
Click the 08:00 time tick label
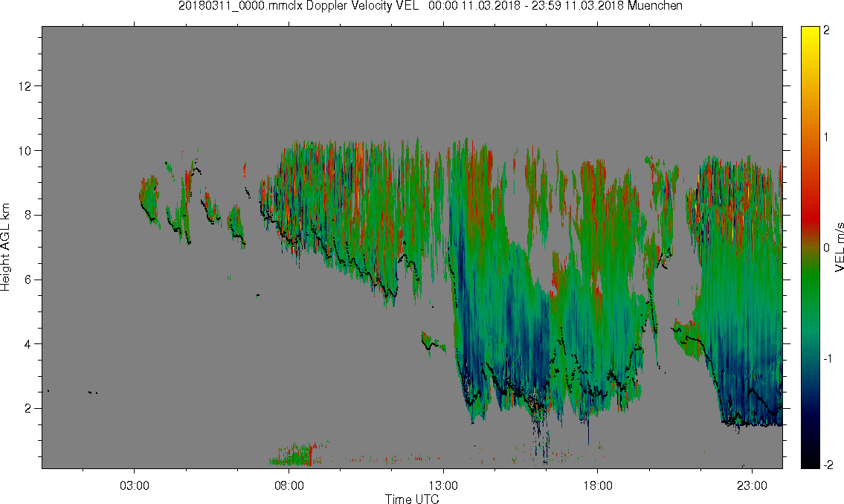click(289, 485)
